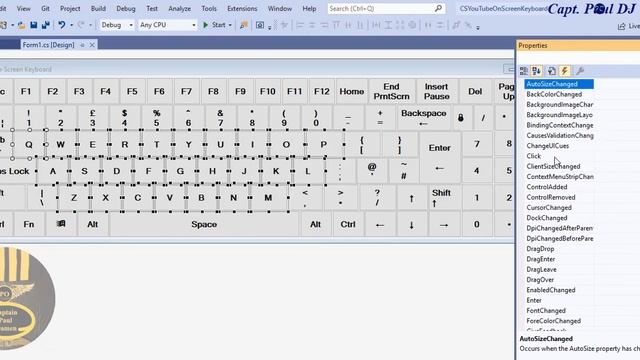Select the Fn key button on the form
640x360 pixels.
pyautogui.click(x=29, y=224)
